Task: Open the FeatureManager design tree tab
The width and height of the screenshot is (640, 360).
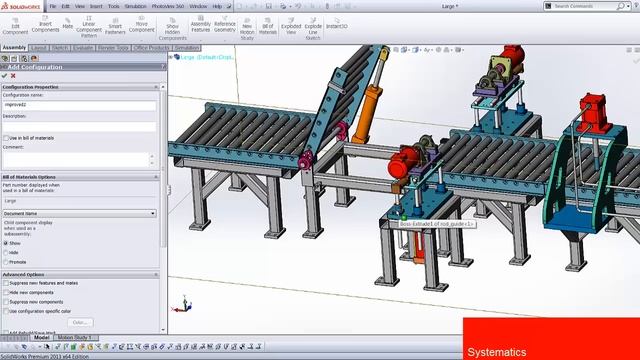Action: point(5,58)
